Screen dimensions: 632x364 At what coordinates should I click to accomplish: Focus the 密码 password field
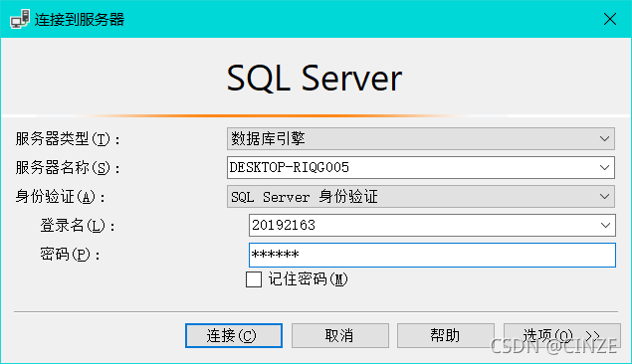coord(432,255)
